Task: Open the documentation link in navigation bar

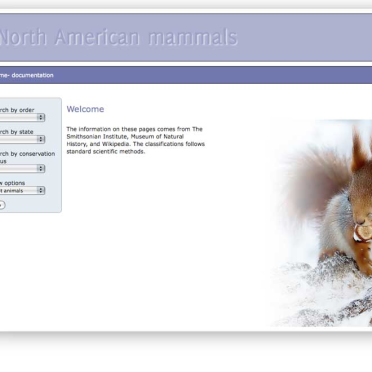Action: pyautogui.click(x=32, y=75)
